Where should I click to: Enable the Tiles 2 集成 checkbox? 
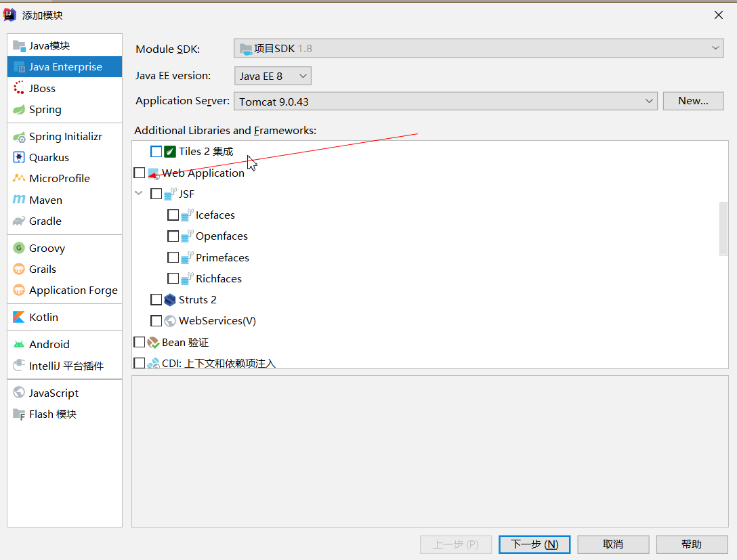156,151
